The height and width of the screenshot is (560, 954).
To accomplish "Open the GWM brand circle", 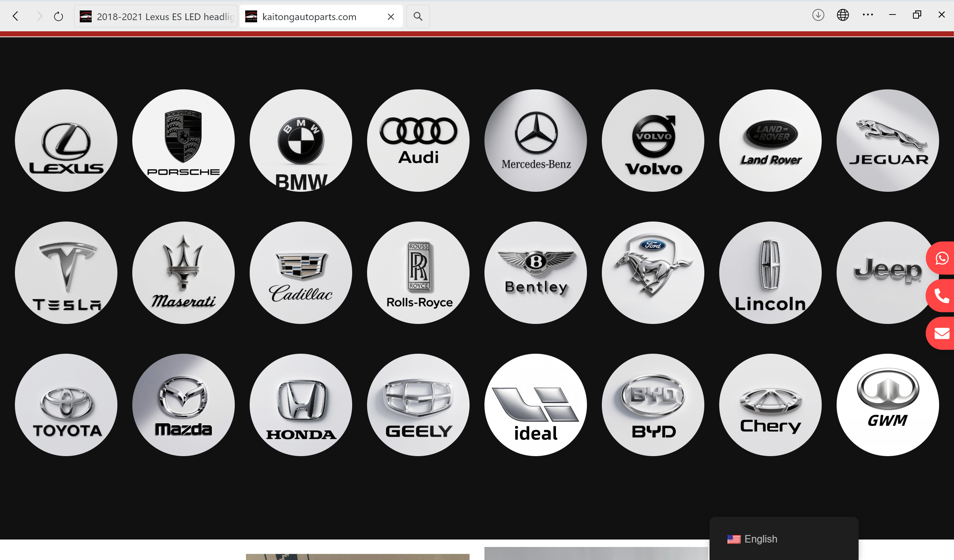I will [887, 404].
